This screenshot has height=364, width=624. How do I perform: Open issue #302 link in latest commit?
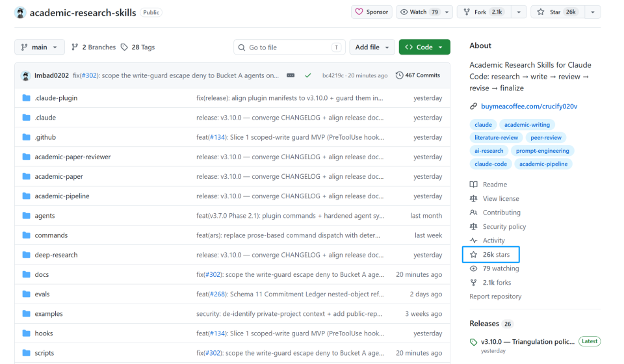(89, 75)
